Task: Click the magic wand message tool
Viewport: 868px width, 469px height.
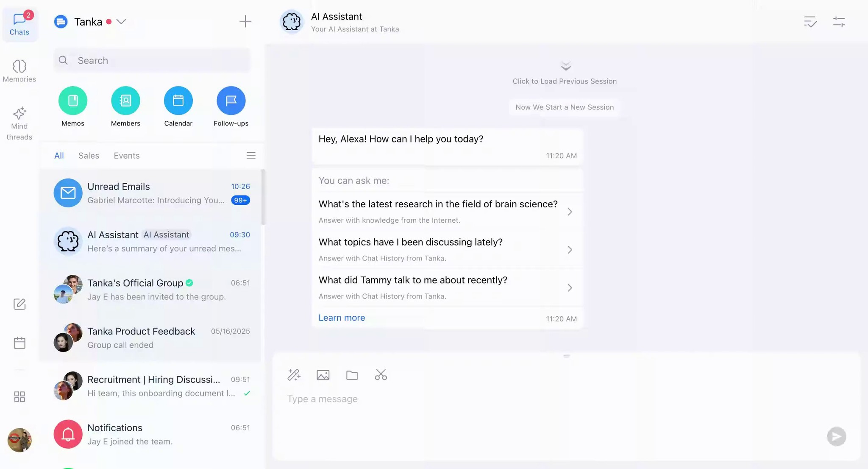Action: coord(294,375)
